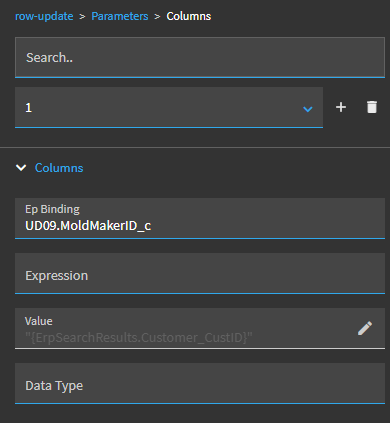This screenshot has width=390, height=423.
Task: Go back to row-update breadcrumb
Action: click(x=44, y=16)
